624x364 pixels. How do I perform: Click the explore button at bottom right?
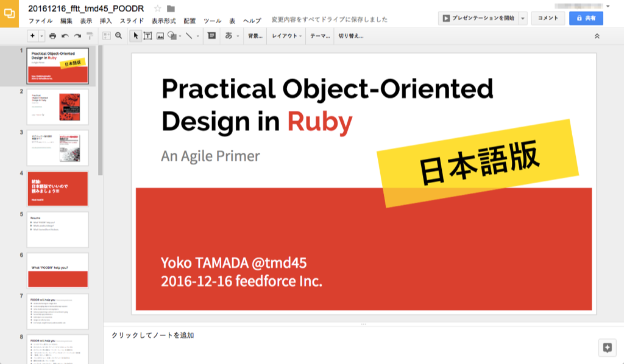(608, 348)
